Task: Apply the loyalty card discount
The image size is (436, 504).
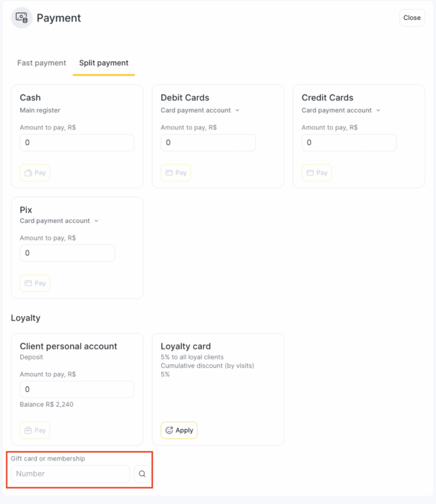Action: coord(179,430)
